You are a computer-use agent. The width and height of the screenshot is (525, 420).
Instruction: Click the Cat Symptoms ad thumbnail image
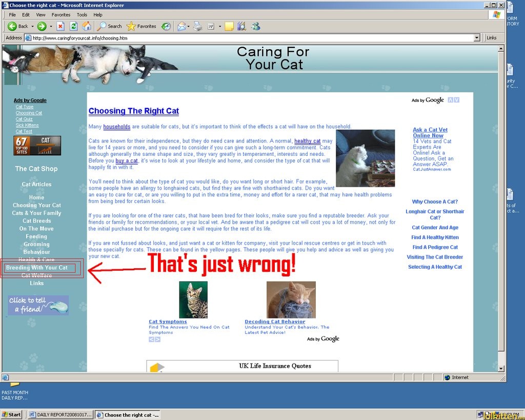(193, 299)
